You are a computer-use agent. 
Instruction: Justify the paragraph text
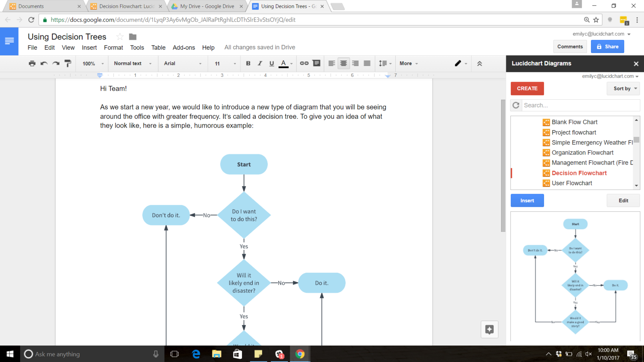[x=367, y=63]
